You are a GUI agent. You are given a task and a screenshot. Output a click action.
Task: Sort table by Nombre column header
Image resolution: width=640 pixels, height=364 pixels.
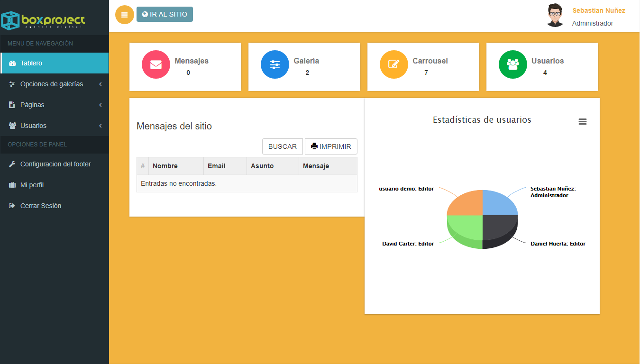165,166
